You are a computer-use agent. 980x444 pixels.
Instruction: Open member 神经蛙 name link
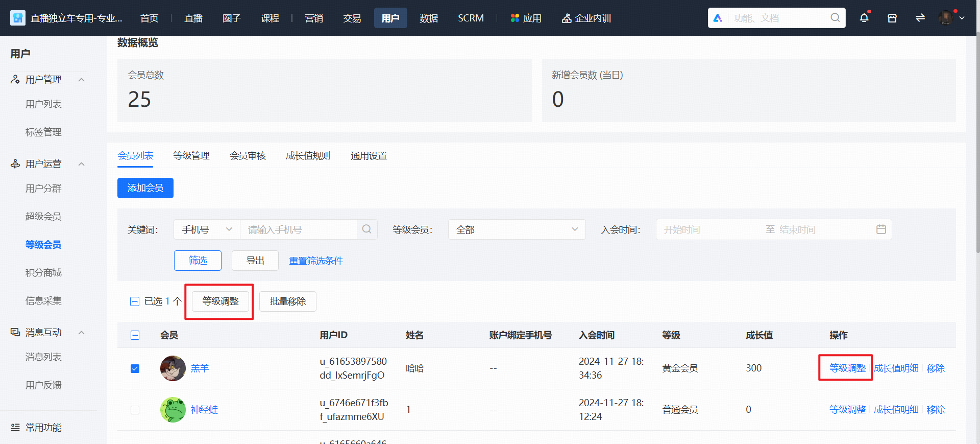click(204, 410)
